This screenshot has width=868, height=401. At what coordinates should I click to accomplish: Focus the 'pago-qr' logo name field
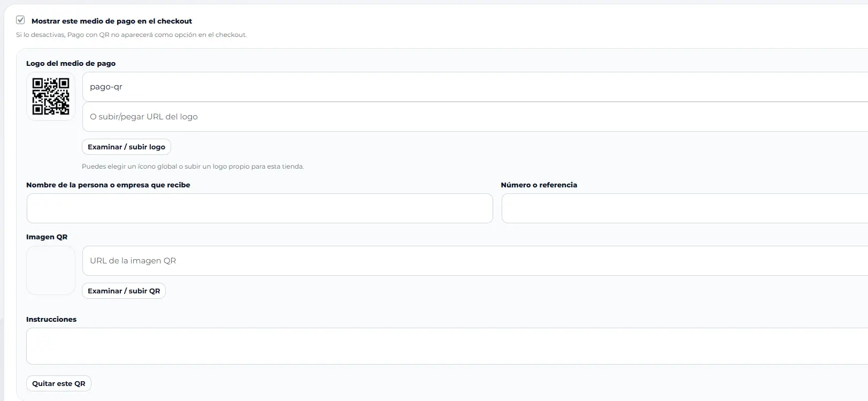point(475,87)
